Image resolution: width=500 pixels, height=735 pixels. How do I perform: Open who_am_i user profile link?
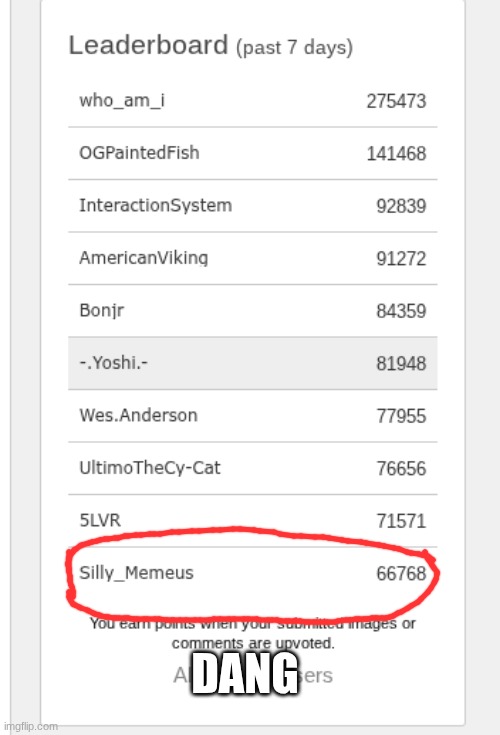coord(122,100)
